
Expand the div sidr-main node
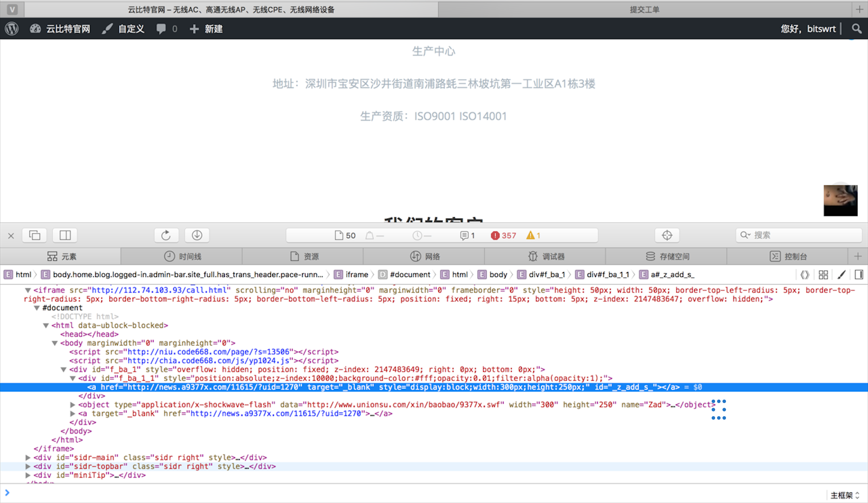coord(28,458)
